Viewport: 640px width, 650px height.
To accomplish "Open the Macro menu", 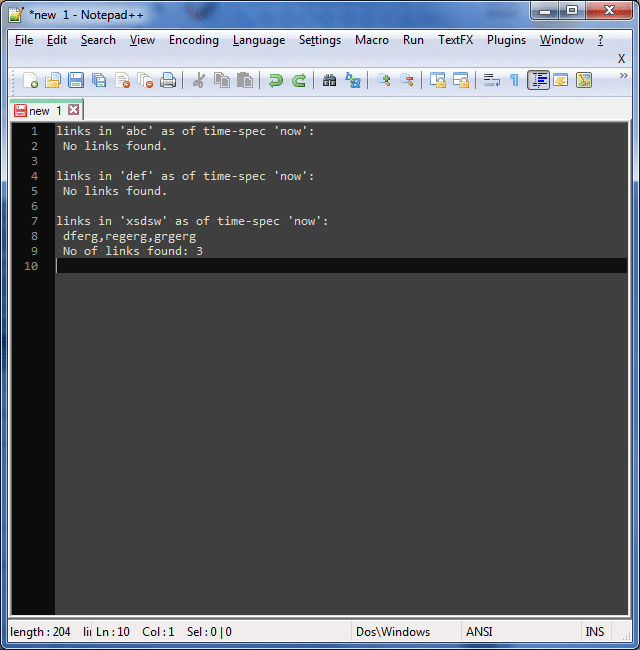I will click(x=372, y=40).
